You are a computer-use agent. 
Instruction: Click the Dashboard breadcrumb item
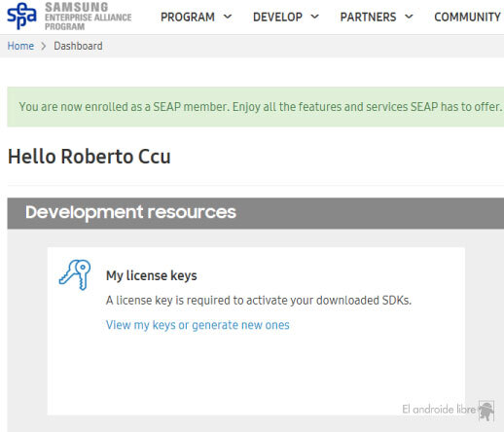(x=78, y=46)
